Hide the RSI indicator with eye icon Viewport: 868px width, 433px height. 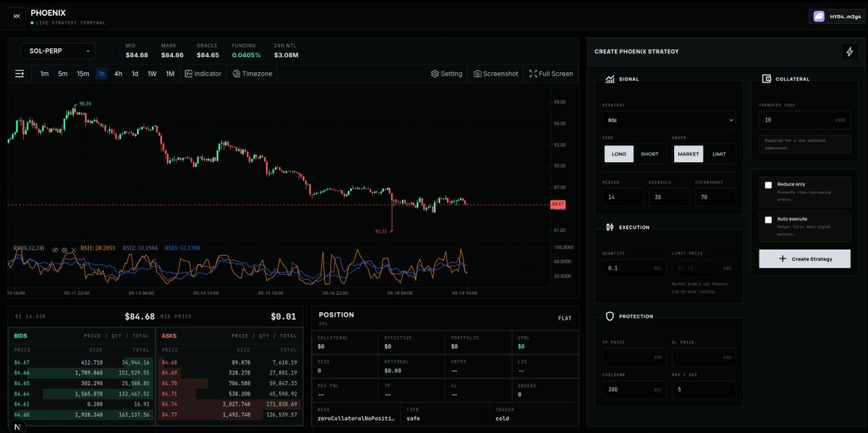tap(55, 249)
